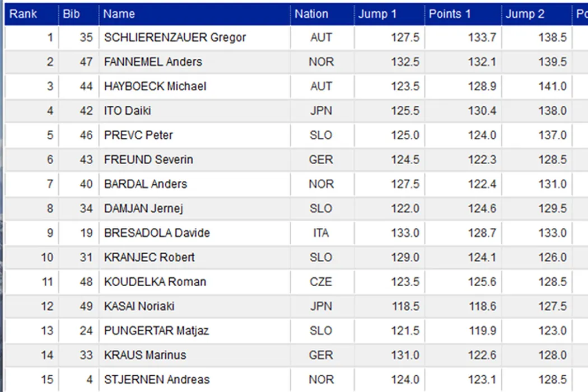This screenshot has width=588, height=392.
Task: Click the STJERNEN Andreas name cell
Action: (x=157, y=380)
